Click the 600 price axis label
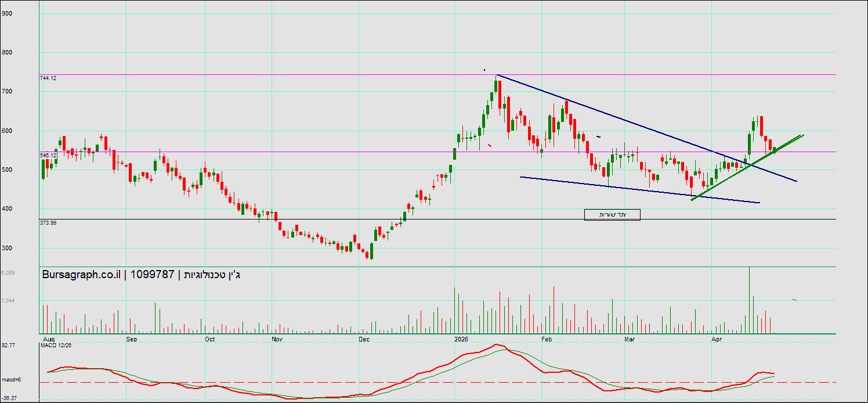 point(8,131)
